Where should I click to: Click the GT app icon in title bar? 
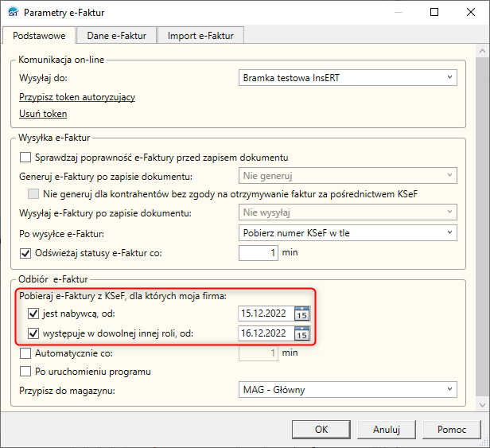click(12, 13)
